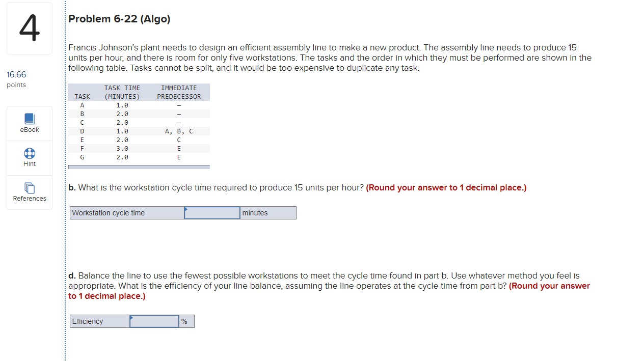Click the horizontal scrollbar below the task table
The height and width of the screenshot is (361, 644).
click(x=139, y=166)
